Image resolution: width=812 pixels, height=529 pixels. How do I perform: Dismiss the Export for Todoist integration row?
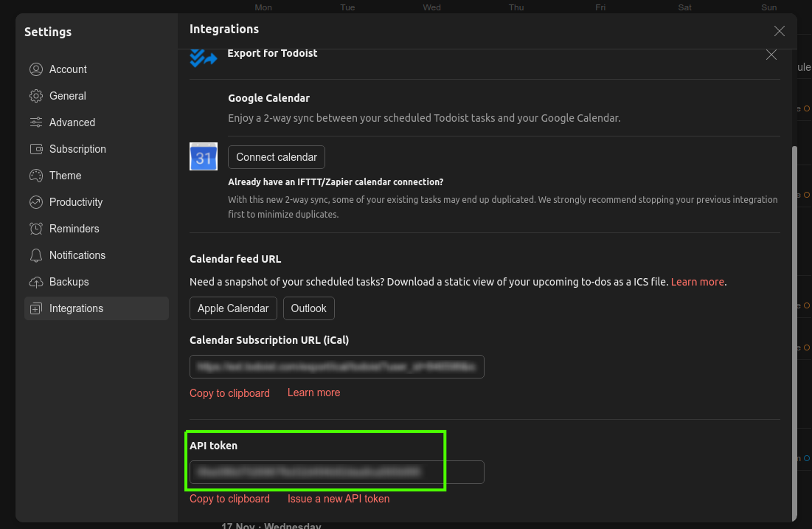tap(771, 55)
